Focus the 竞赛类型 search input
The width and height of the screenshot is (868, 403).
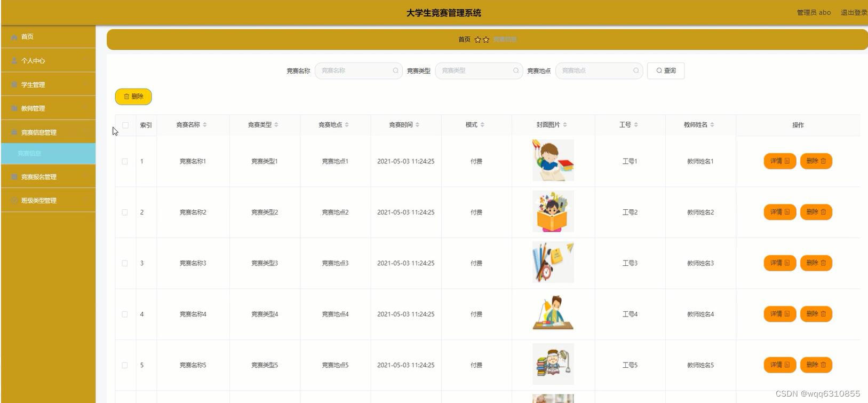click(x=479, y=70)
